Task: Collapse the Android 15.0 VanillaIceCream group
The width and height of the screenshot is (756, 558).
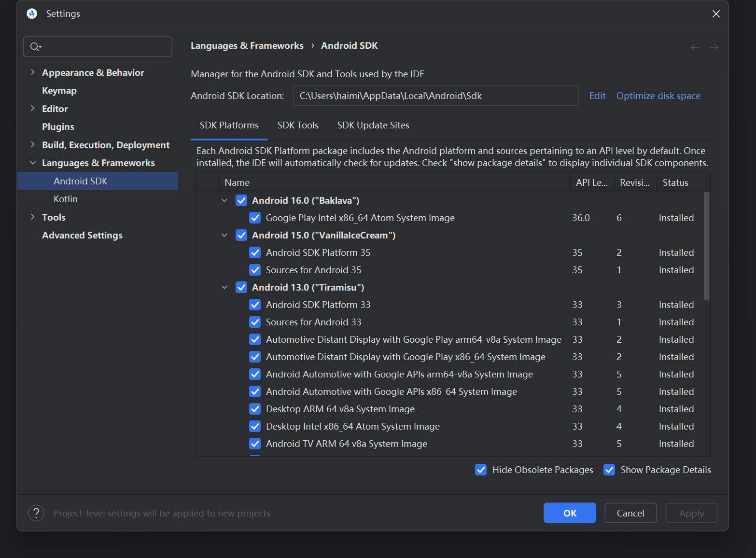Action: click(224, 235)
